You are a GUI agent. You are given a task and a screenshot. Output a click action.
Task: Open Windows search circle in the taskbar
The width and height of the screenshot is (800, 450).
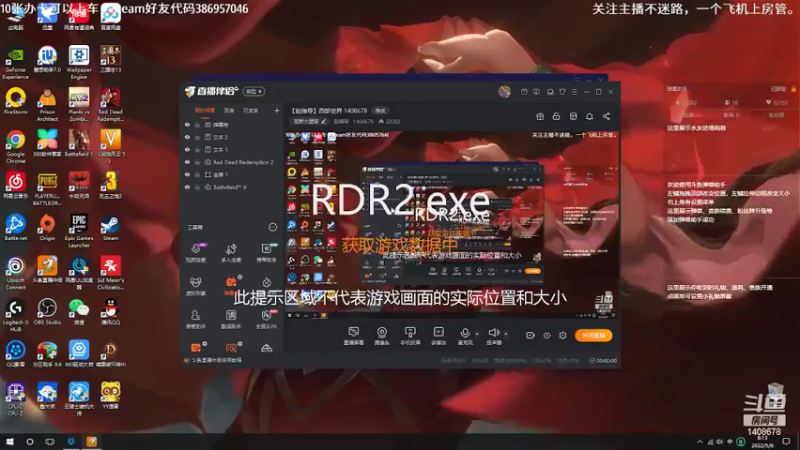(30, 441)
